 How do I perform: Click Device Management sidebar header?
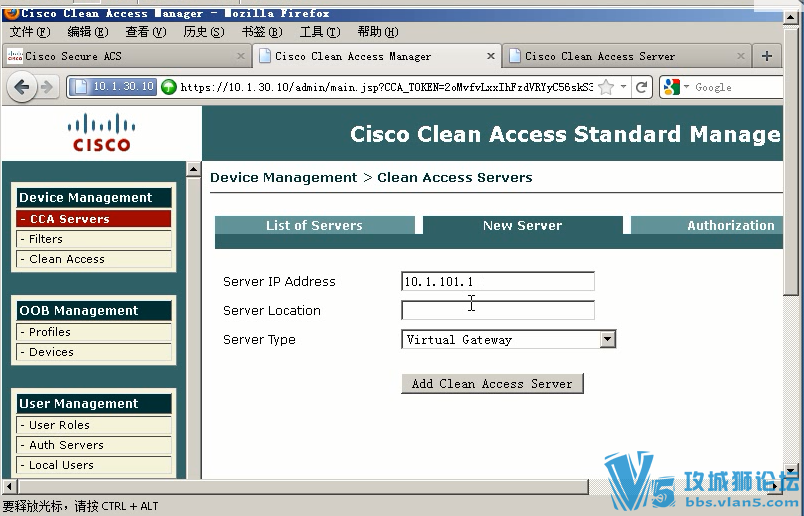point(93,197)
